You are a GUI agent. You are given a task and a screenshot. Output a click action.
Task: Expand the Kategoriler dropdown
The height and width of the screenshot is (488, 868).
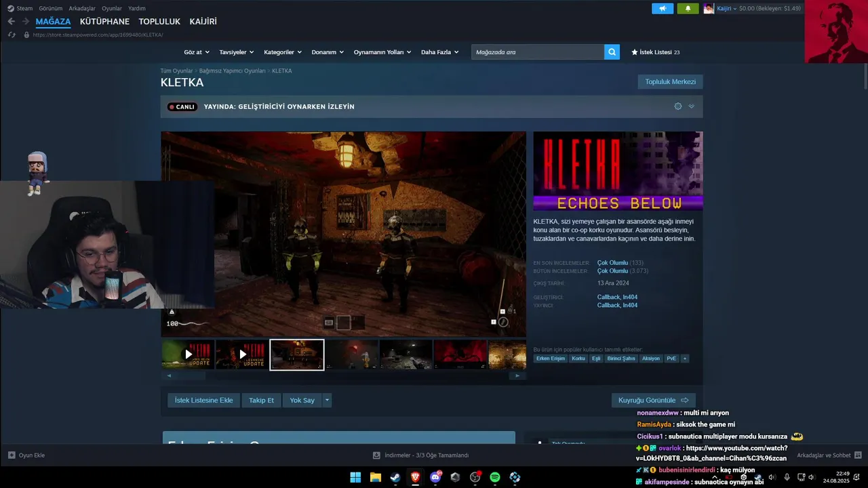pyautogui.click(x=283, y=52)
